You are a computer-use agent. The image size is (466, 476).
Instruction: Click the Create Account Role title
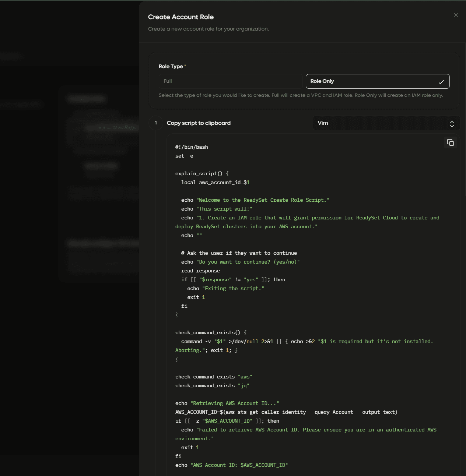tap(181, 17)
